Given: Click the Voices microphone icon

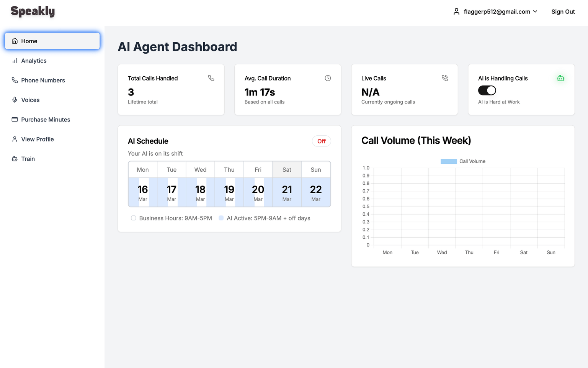Looking at the screenshot, I should (x=15, y=100).
